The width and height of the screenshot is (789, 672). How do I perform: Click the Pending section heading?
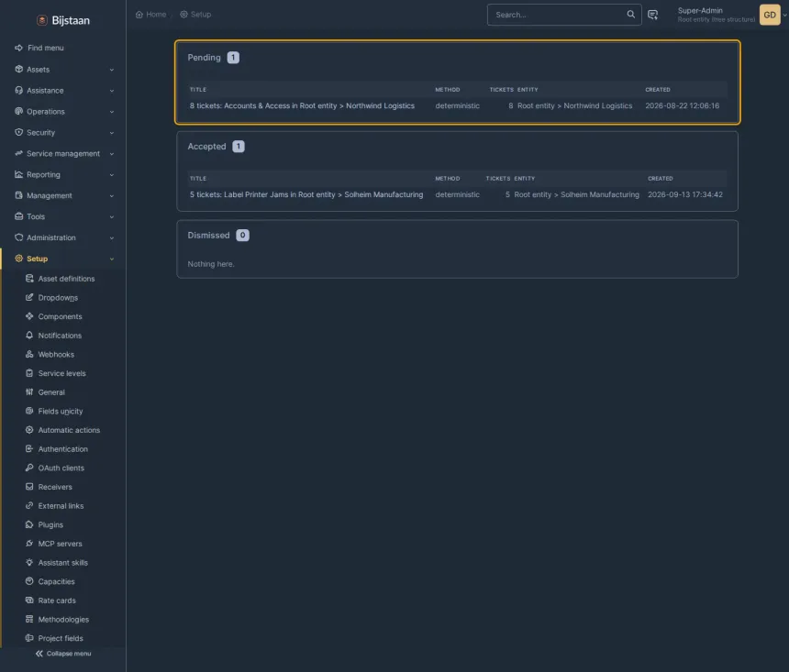(x=204, y=58)
